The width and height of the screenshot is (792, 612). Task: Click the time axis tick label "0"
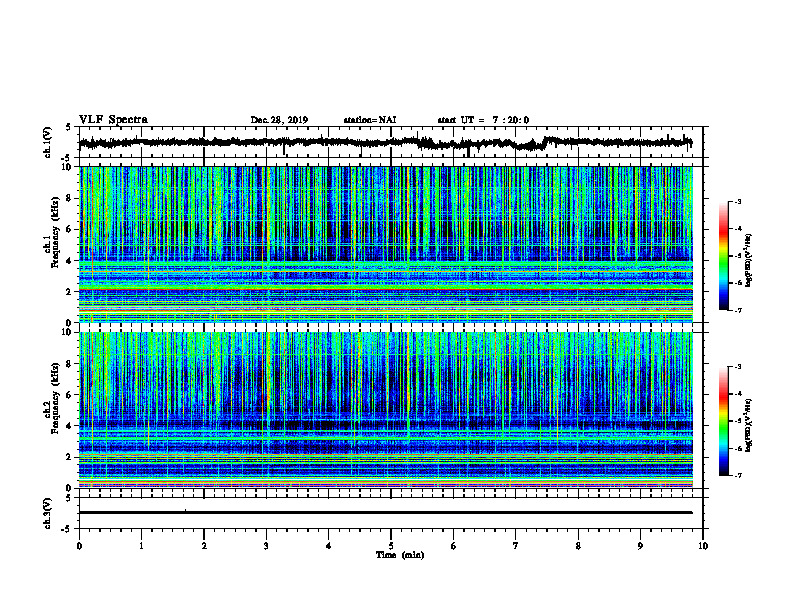point(79,546)
